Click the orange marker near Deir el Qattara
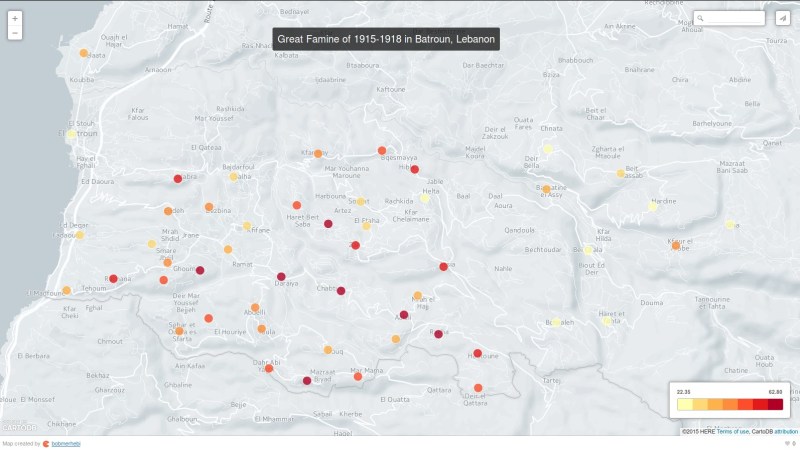This screenshot has width=800, height=451. pos(478,388)
